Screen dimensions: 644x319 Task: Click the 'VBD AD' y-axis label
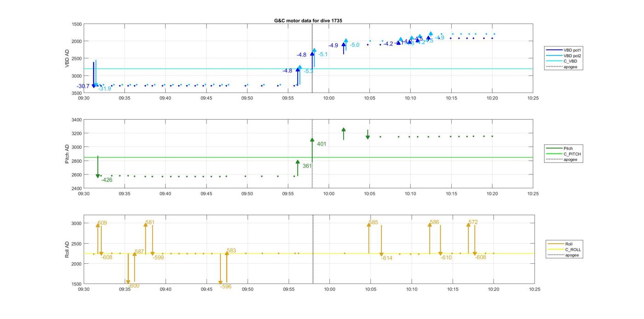click(x=67, y=58)
